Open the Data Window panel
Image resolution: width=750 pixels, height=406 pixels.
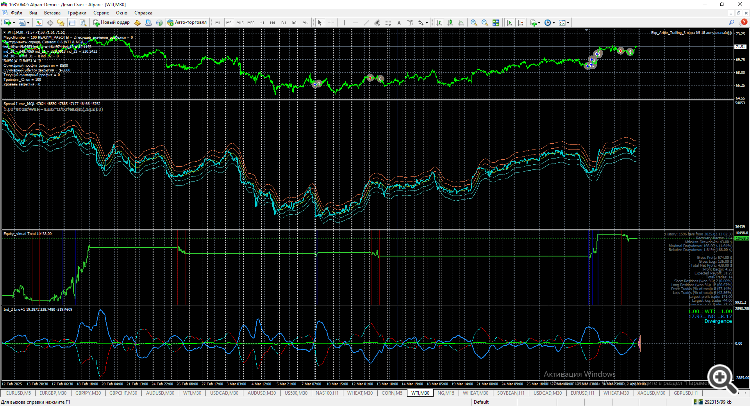(x=50, y=22)
